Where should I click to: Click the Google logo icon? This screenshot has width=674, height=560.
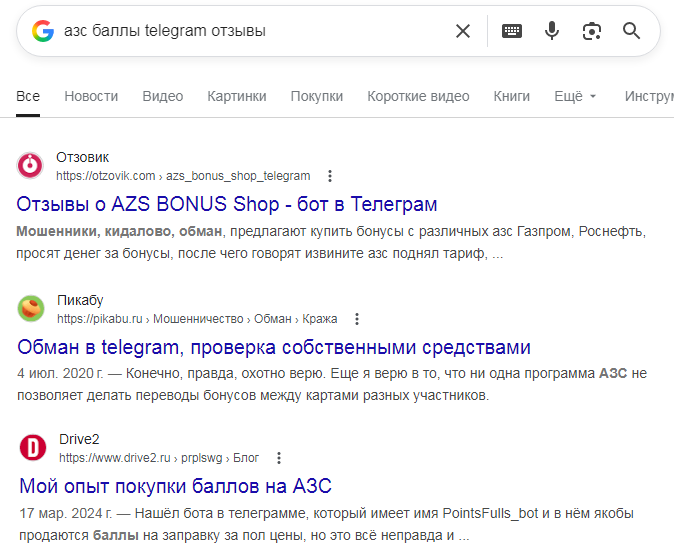42,31
